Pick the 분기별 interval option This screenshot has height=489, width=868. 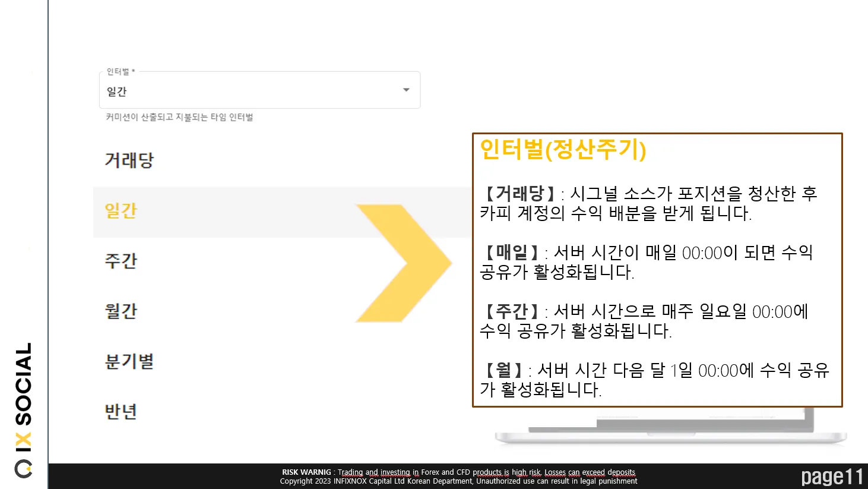129,361
